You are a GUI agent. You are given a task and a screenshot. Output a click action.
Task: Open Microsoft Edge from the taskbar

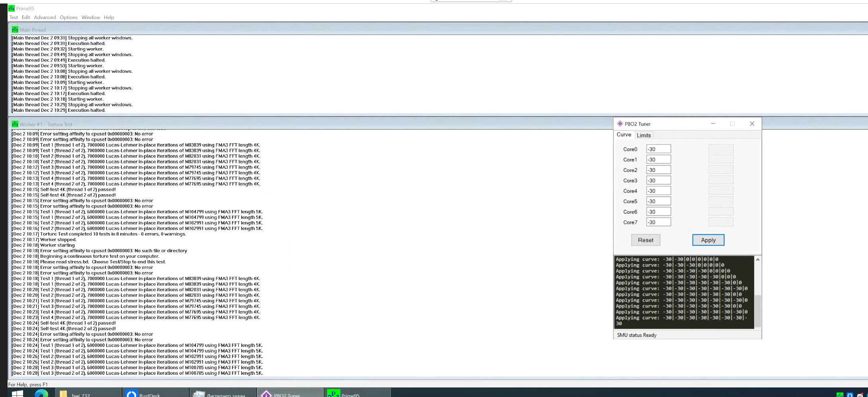tap(41, 393)
